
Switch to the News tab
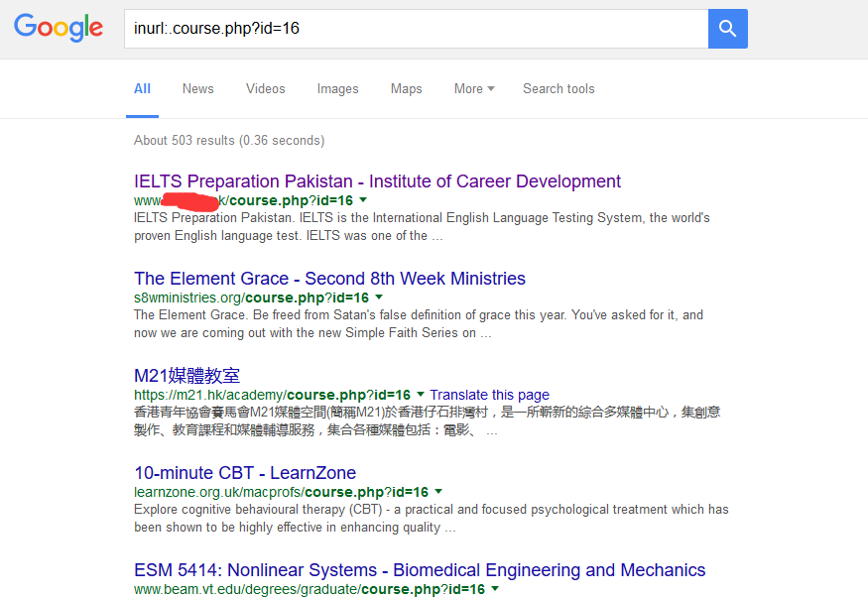tap(197, 88)
